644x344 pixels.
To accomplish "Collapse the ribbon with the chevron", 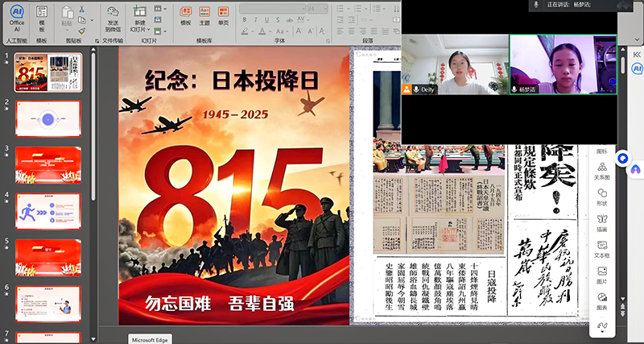I will (x=637, y=39).
